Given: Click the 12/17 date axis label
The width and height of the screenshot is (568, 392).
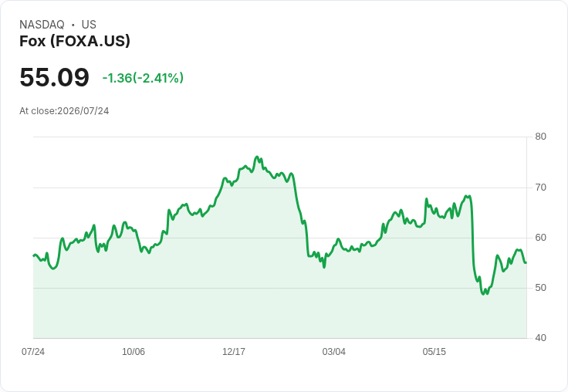Looking at the screenshot, I should (234, 351).
